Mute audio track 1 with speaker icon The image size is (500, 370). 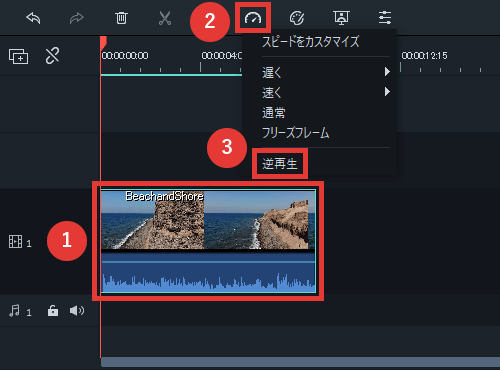[x=77, y=311]
